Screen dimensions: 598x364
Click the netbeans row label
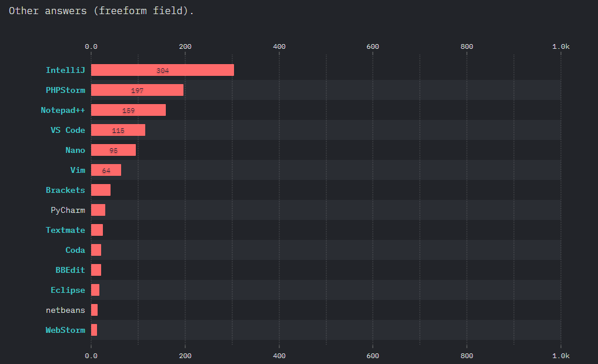point(65,310)
